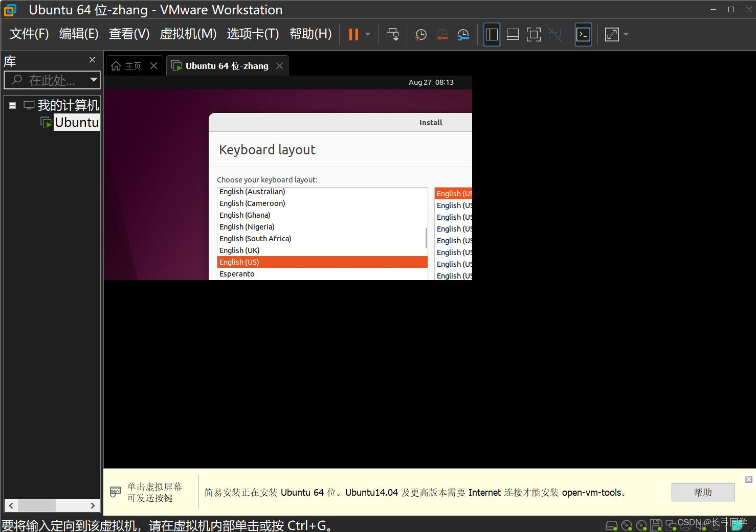Click the Install window title bar

coord(340,123)
